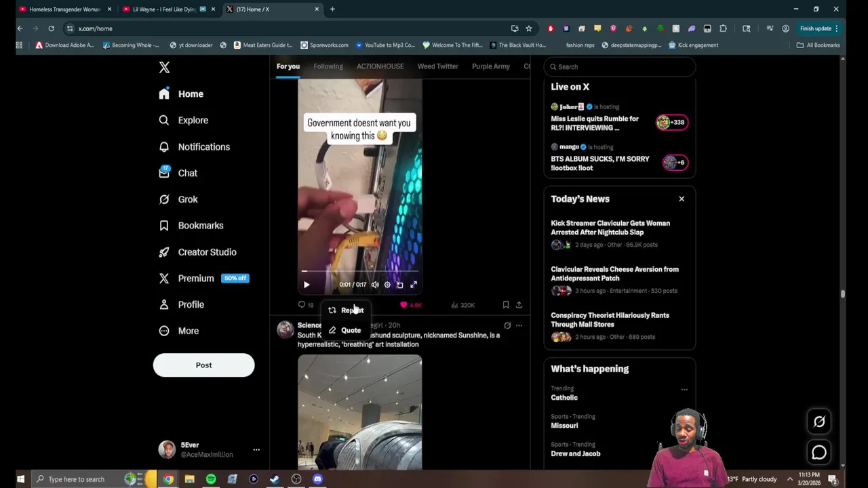This screenshot has width=868, height=488.
Task: Play the video in the post
Action: coord(307,285)
